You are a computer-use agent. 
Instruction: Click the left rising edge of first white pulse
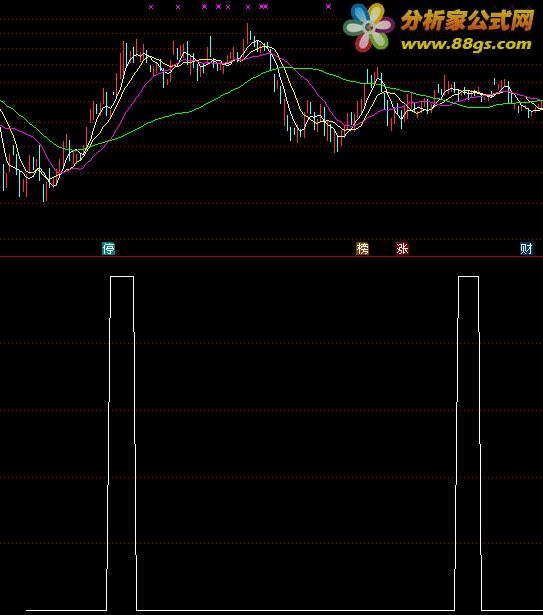pyautogui.click(x=109, y=443)
